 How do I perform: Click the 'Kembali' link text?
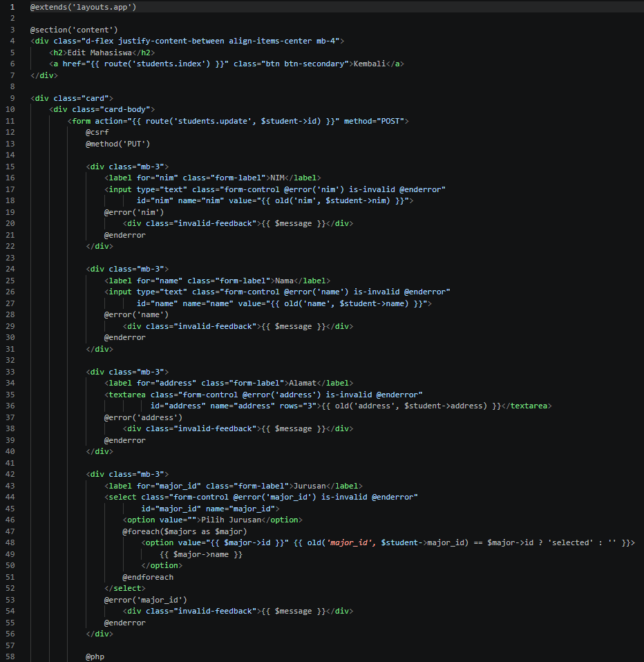370,64
